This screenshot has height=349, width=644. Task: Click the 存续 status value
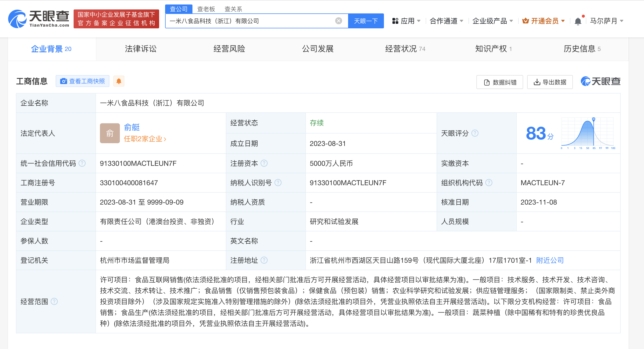(317, 123)
